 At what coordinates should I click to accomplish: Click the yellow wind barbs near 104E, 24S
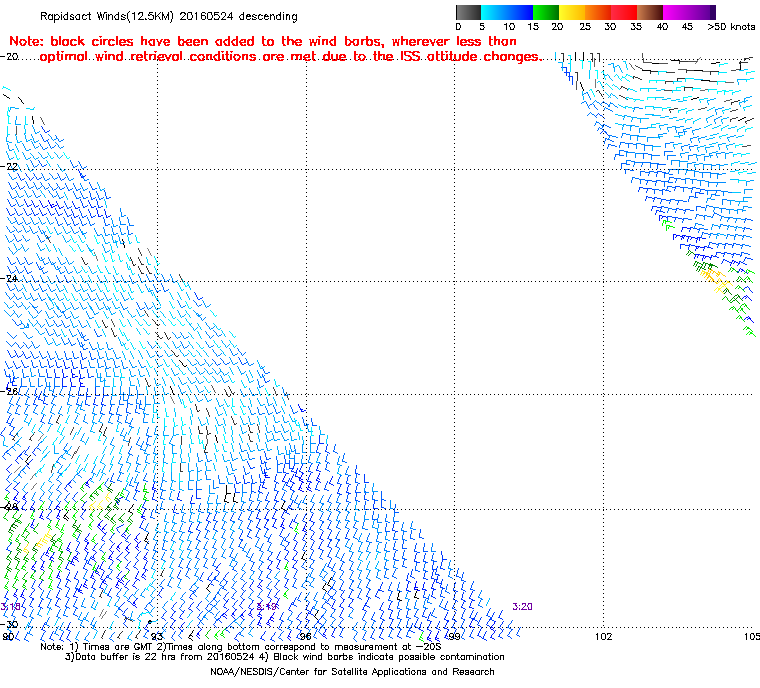[715, 280]
